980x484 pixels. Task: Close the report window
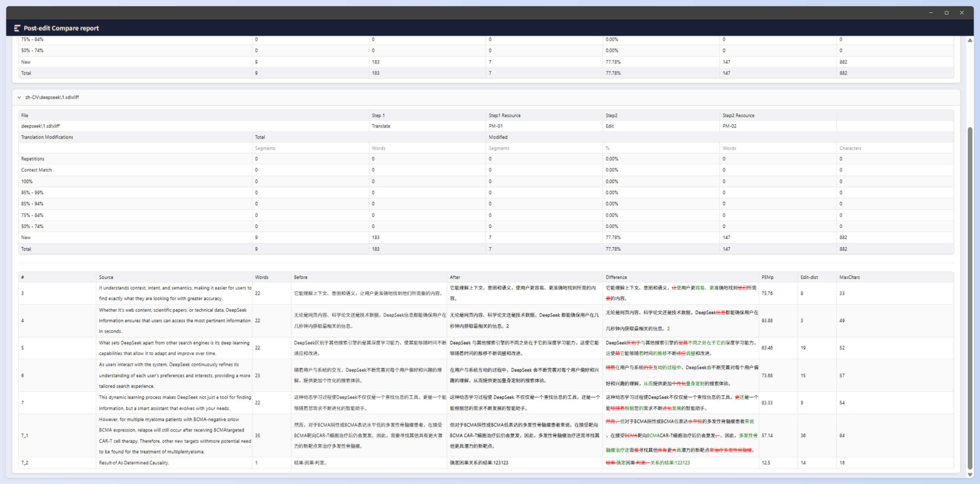[x=962, y=12]
